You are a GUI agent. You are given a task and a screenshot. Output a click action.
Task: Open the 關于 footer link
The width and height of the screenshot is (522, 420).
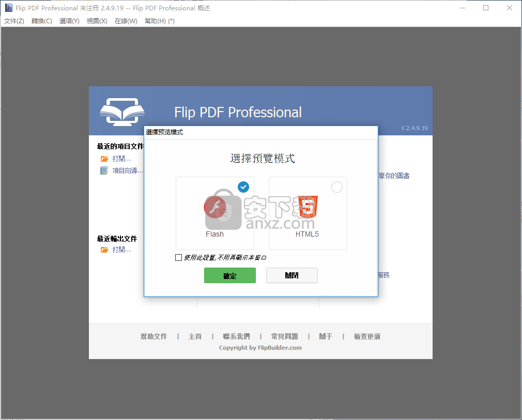pos(326,336)
